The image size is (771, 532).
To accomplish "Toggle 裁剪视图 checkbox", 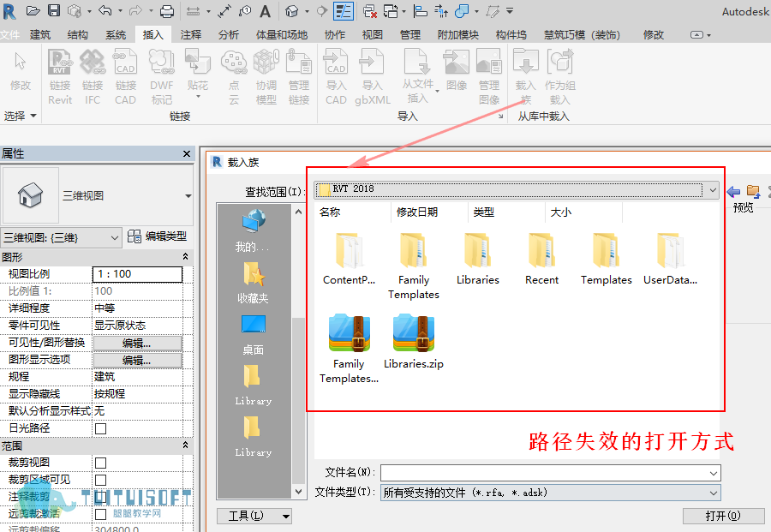I will point(101,463).
